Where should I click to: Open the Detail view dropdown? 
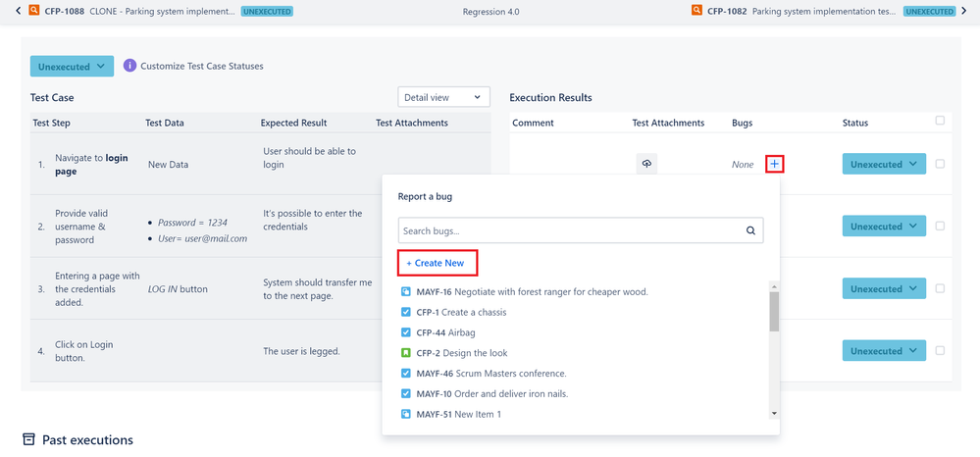pos(443,97)
